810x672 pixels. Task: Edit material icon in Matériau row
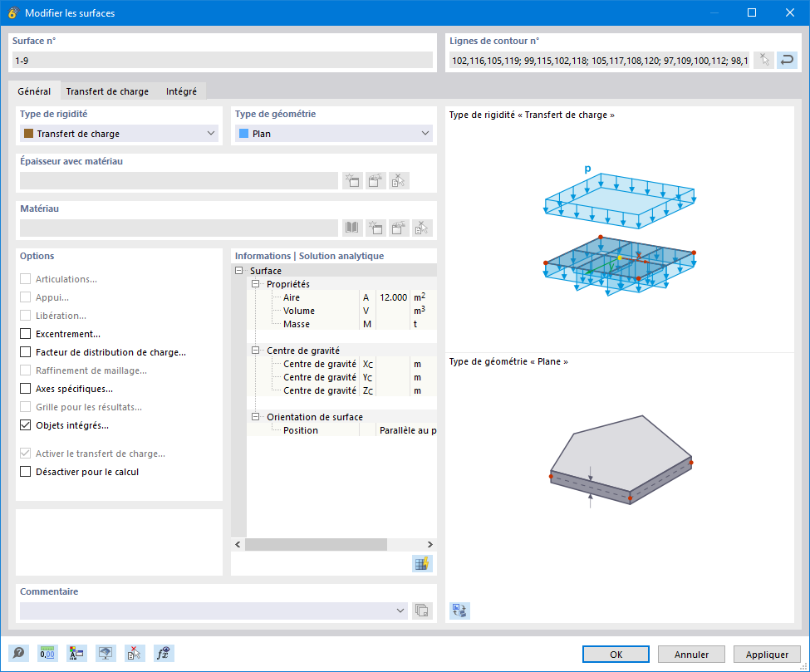coord(399,228)
